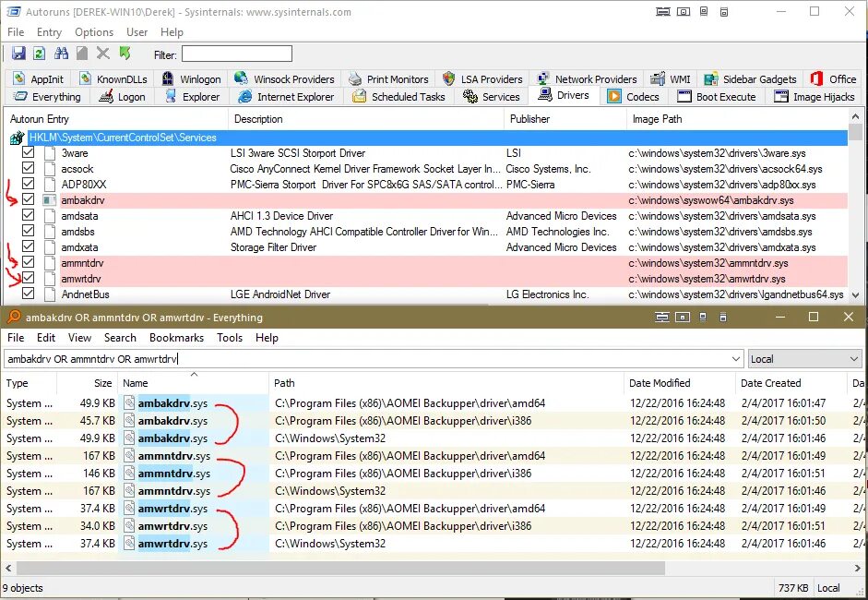
Task: Uncheck the ADP80XX driver entry
Action: (x=29, y=184)
